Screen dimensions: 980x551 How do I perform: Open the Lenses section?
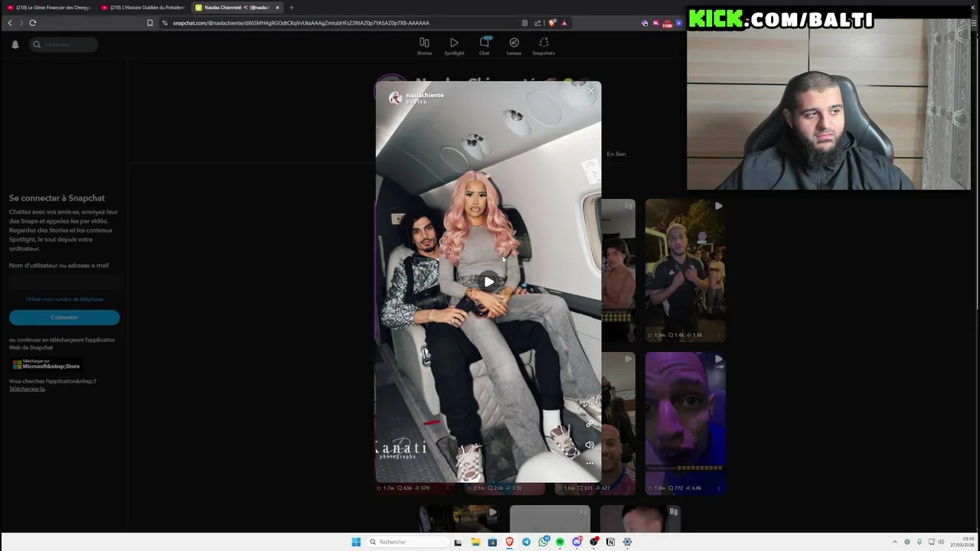[x=514, y=46]
